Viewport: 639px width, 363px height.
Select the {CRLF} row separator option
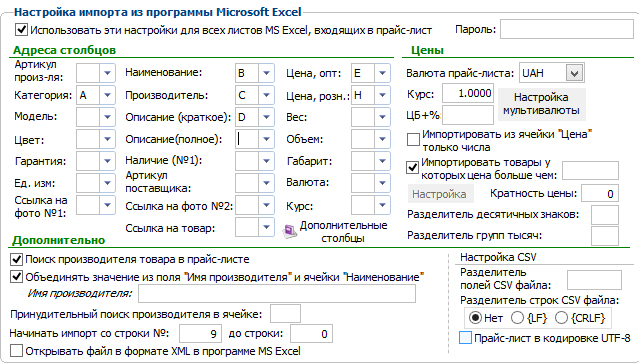point(561,317)
